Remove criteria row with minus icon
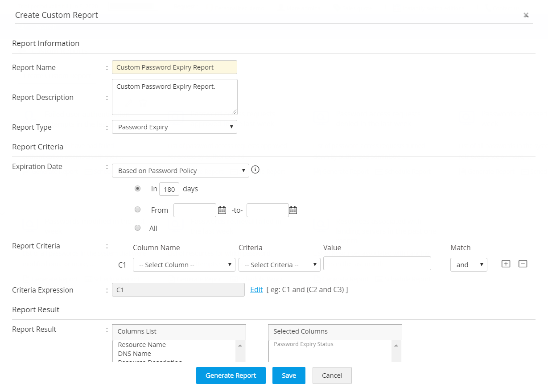Viewport: 548px width, 392px height. click(523, 264)
